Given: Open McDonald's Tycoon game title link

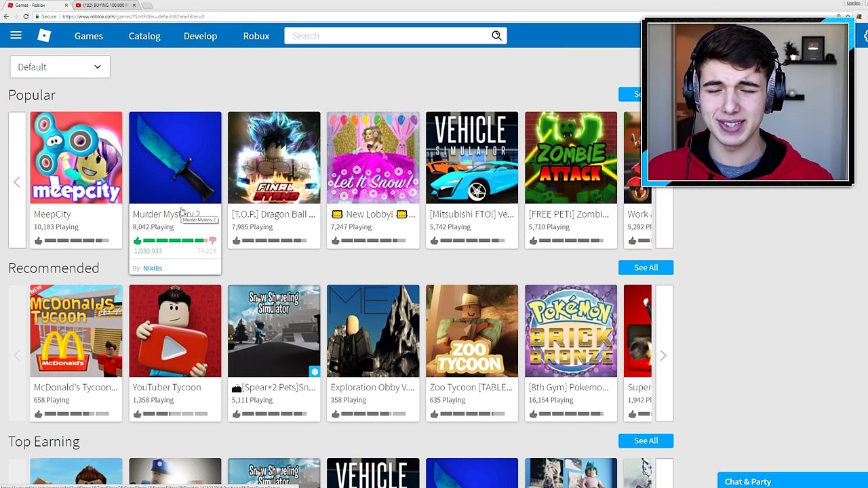Looking at the screenshot, I should pyautogui.click(x=76, y=387).
